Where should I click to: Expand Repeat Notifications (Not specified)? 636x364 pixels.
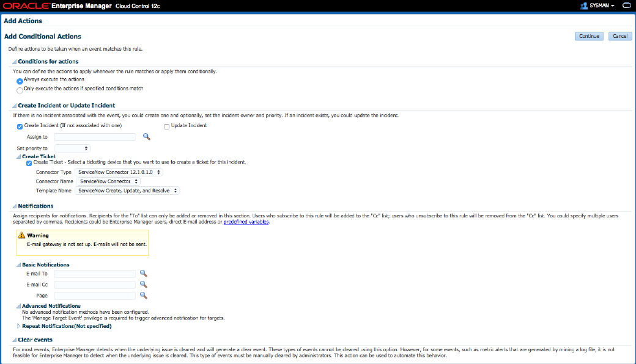tap(18, 326)
